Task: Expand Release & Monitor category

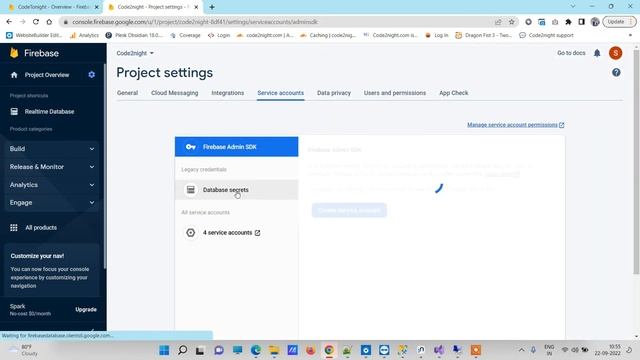Action: click(52, 167)
